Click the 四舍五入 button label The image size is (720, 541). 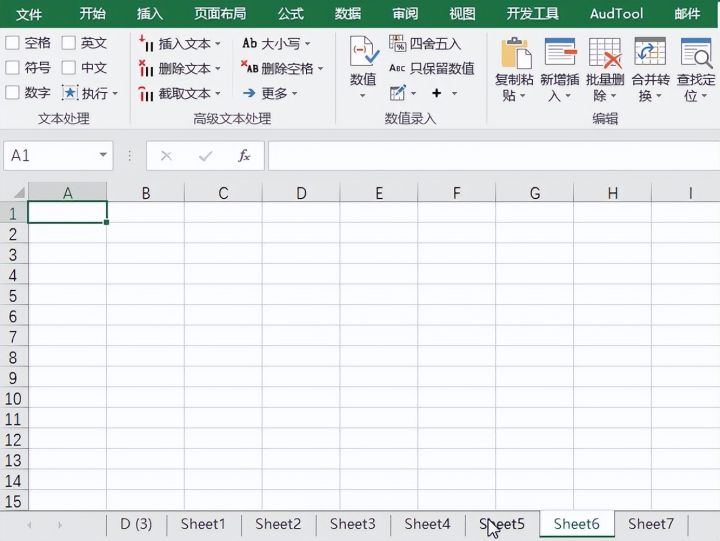coord(435,44)
